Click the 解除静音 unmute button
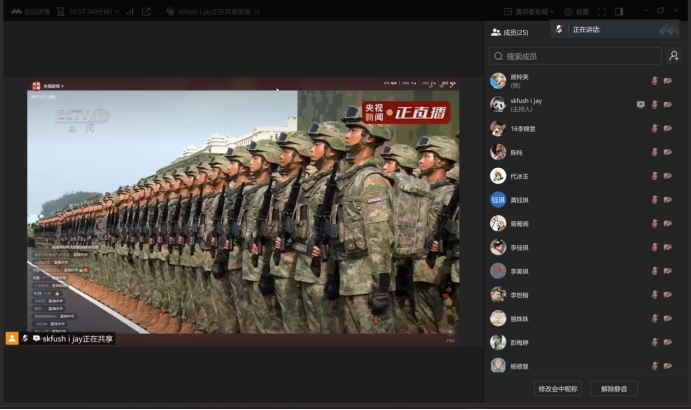691x410 pixels. (613, 389)
